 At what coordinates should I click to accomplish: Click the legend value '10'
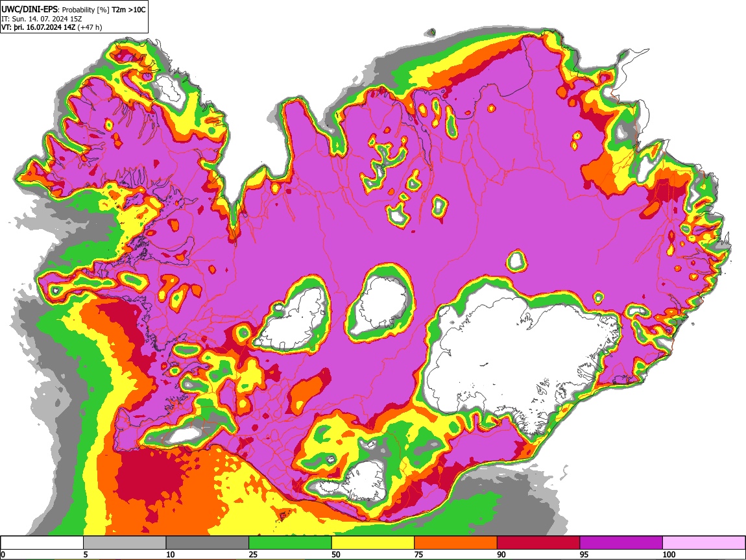point(171,554)
